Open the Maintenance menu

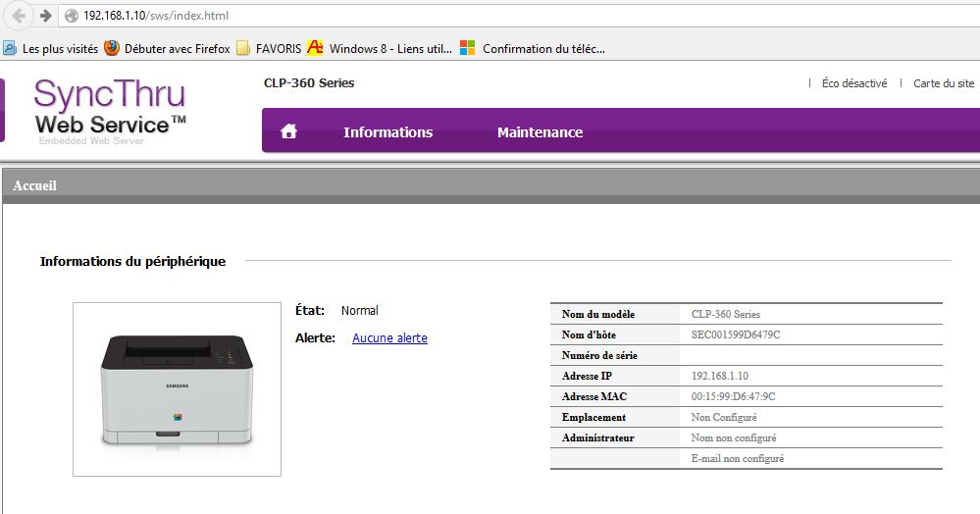pyautogui.click(x=540, y=132)
